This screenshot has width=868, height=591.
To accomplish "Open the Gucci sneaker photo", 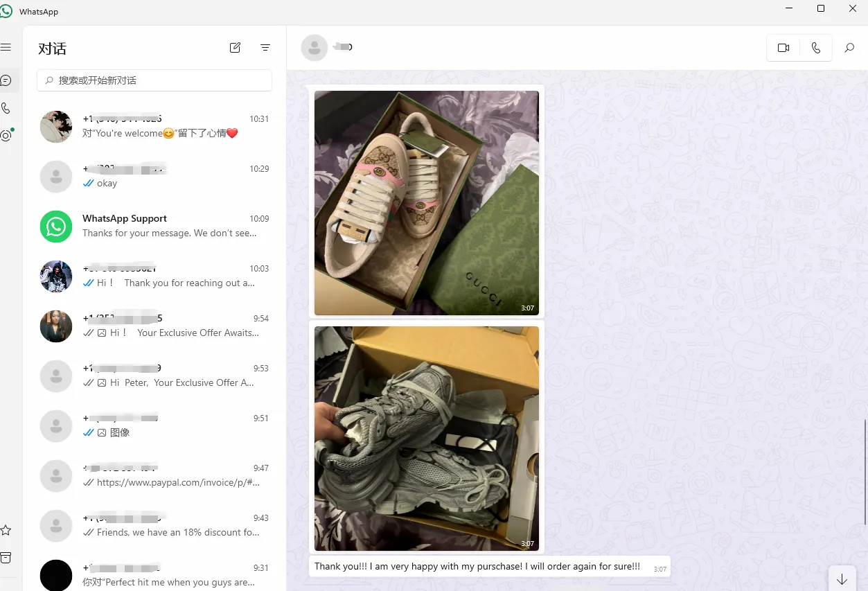I will (x=427, y=203).
